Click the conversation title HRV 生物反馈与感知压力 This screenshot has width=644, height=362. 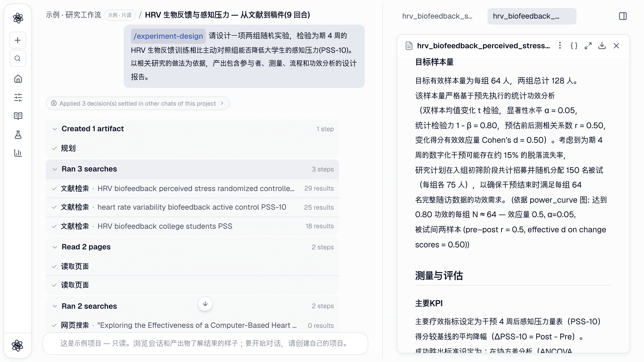click(227, 15)
